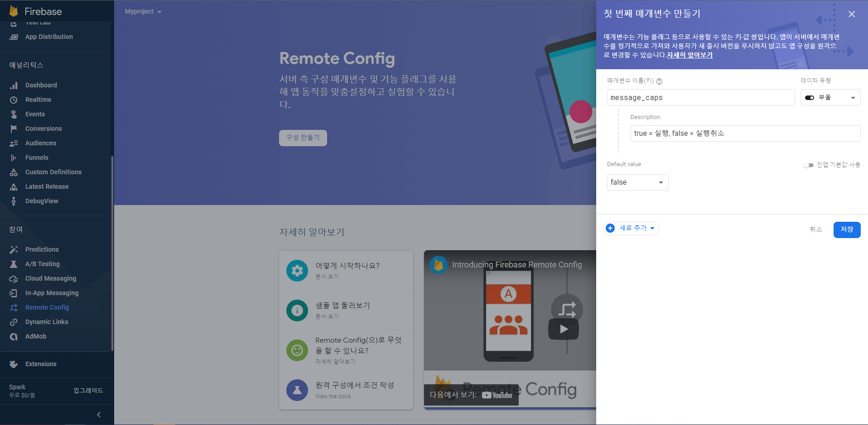Open Realtime in the sidebar
868x425 pixels.
pos(38,100)
